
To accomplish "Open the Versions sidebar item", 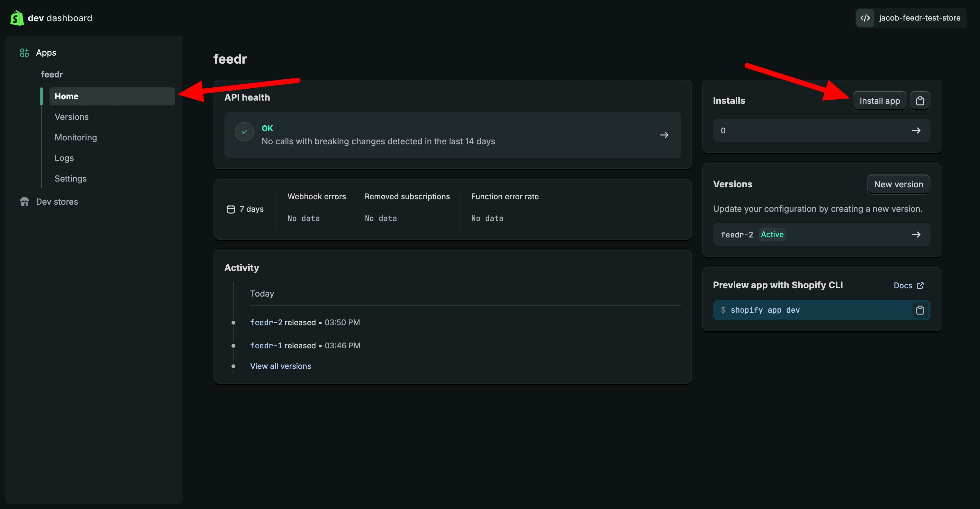I will [71, 117].
